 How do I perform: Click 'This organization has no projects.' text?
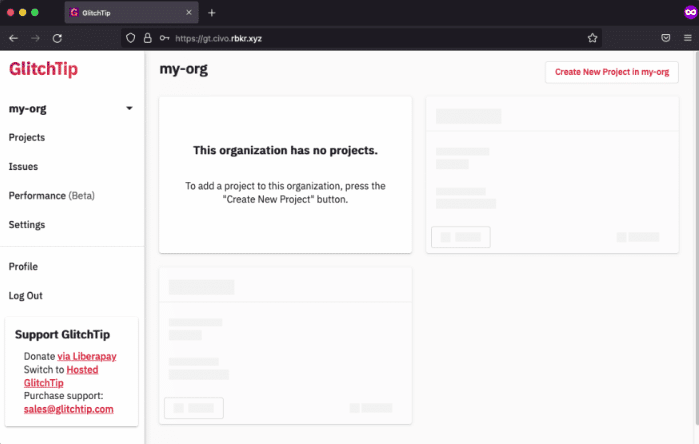[285, 151]
